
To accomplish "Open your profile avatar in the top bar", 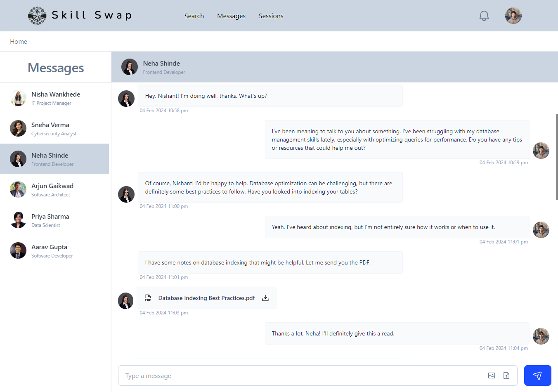I will pyautogui.click(x=513, y=15).
